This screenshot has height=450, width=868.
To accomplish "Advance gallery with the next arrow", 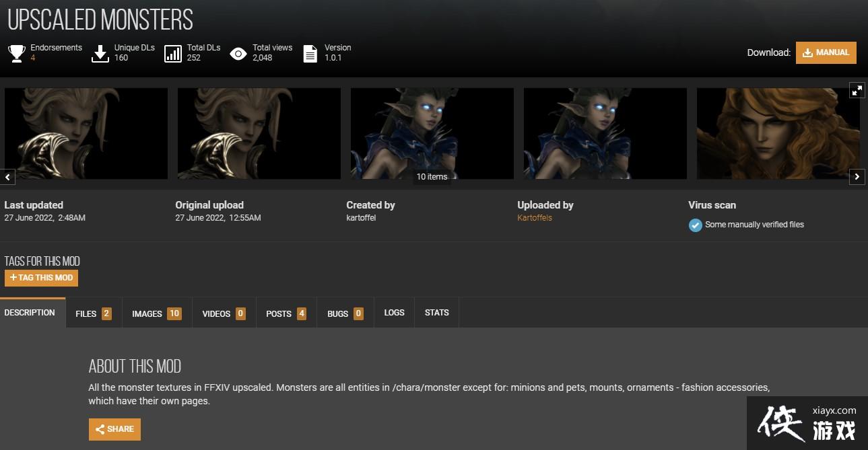I will click(x=857, y=177).
